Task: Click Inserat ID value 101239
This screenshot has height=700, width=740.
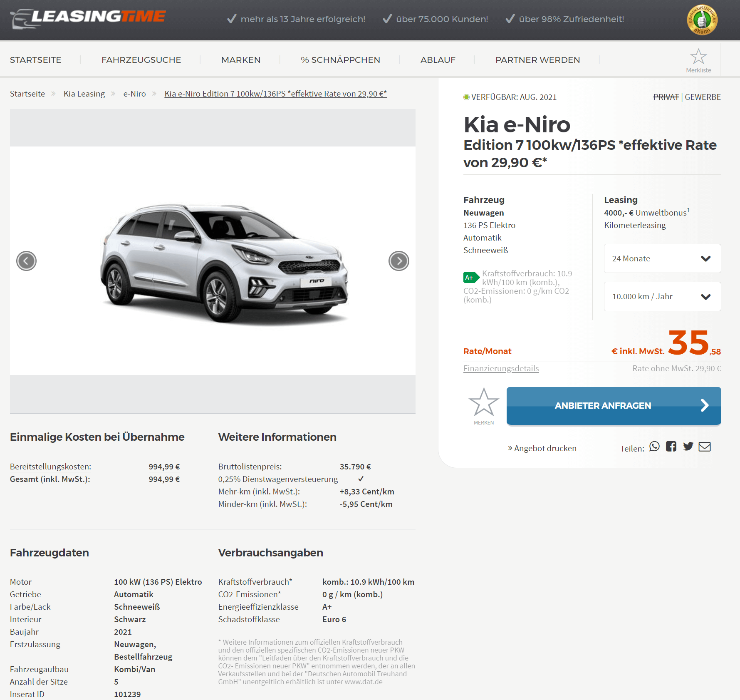Action: [127, 694]
